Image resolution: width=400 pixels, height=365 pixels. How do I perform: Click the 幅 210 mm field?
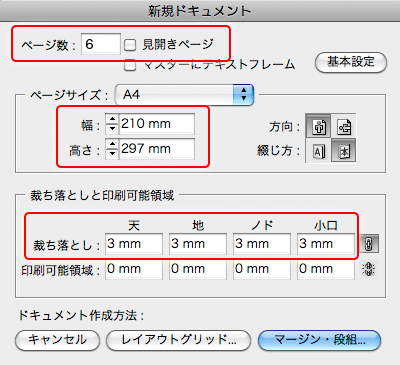157,124
